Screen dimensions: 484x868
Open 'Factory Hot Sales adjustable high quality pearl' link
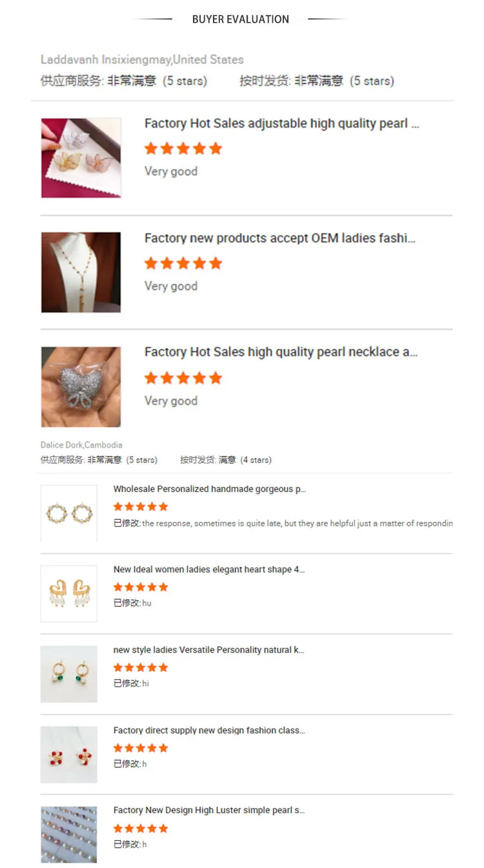pos(281,123)
